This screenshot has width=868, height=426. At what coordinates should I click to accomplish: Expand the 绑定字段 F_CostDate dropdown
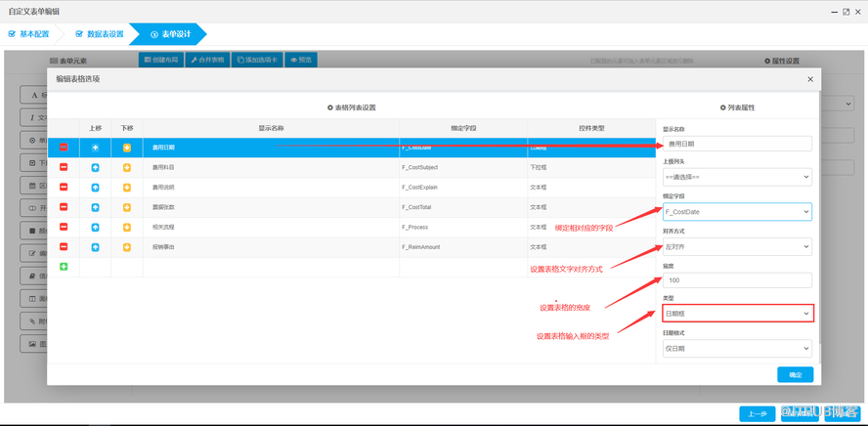pyautogui.click(x=737, y=212)
